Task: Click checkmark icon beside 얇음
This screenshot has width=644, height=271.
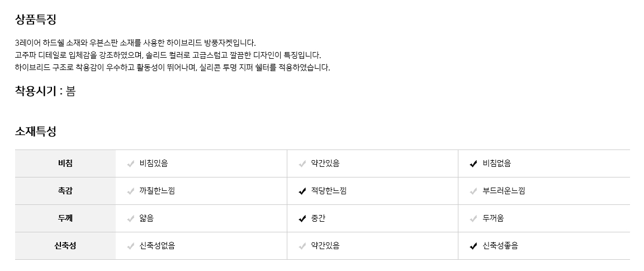Action: point(131,219)
